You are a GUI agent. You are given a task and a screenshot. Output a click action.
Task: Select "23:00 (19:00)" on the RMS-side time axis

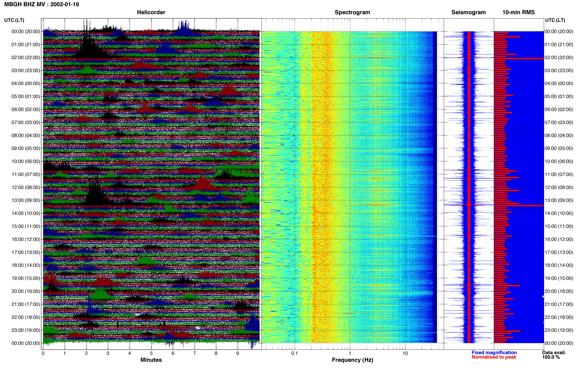(559, 330)
